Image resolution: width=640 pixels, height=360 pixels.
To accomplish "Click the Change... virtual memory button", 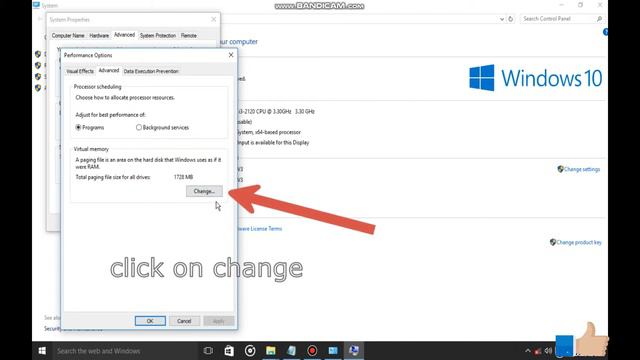I will [204, 191].
